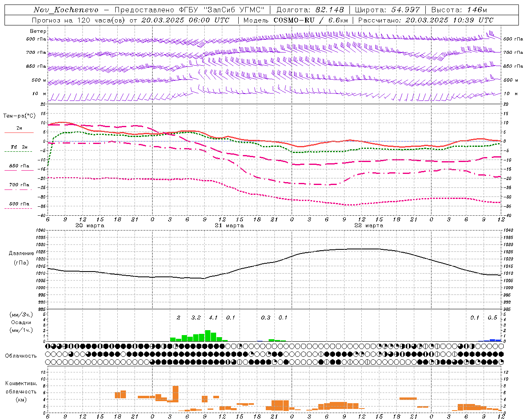Click the '2м' temperature legend entry
The image size is (525, 420).
pyautogui.click(x=19, y=128)
